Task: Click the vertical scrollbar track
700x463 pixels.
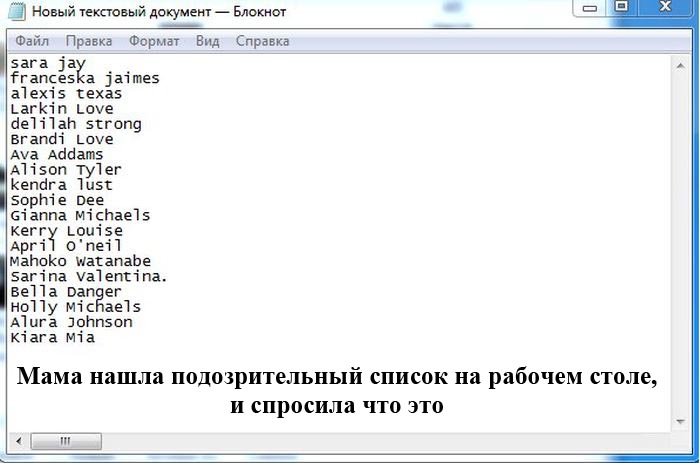Action: [x=681, y=240]
